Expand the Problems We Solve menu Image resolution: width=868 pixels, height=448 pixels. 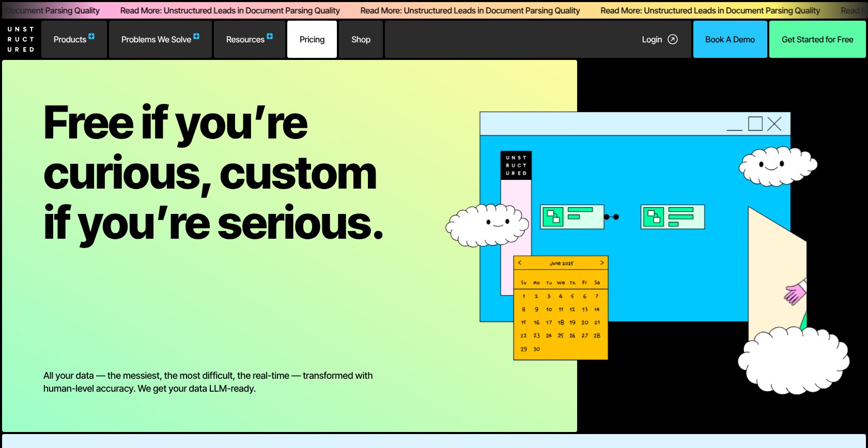160,39
